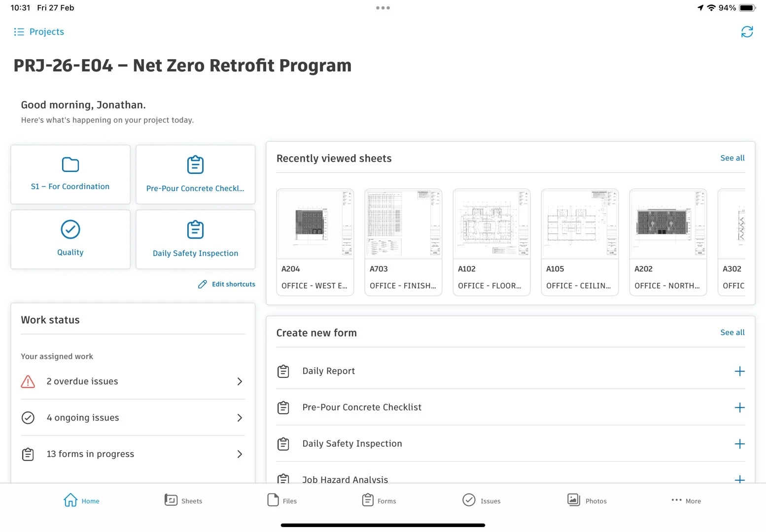The height and width of the screenshot is (532, 766).
Task: Open Daily Safety Inspection shortcut card
Action: [195, 239]
